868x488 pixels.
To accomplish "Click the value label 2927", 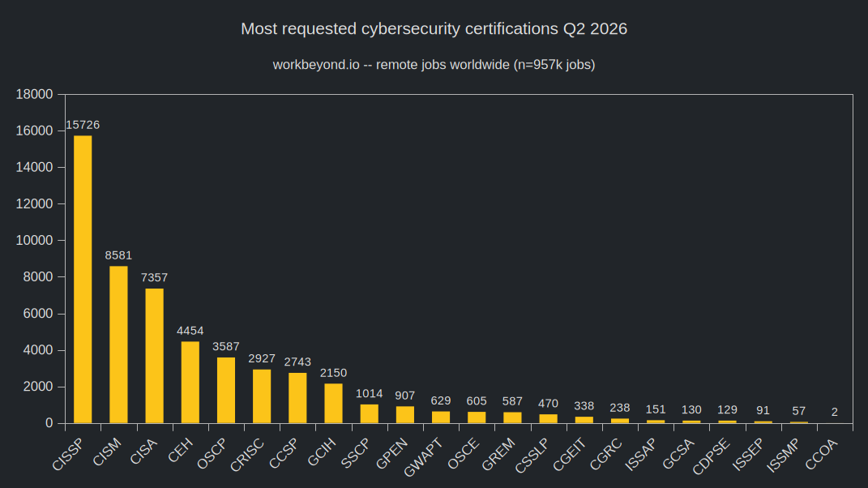I will click(262, 358).
